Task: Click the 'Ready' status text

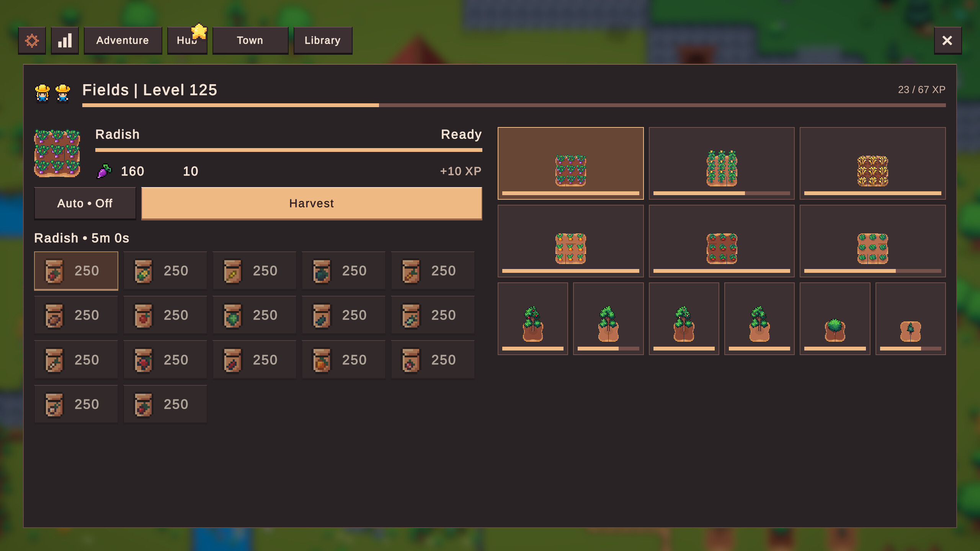Action: (x=461, y=135)
